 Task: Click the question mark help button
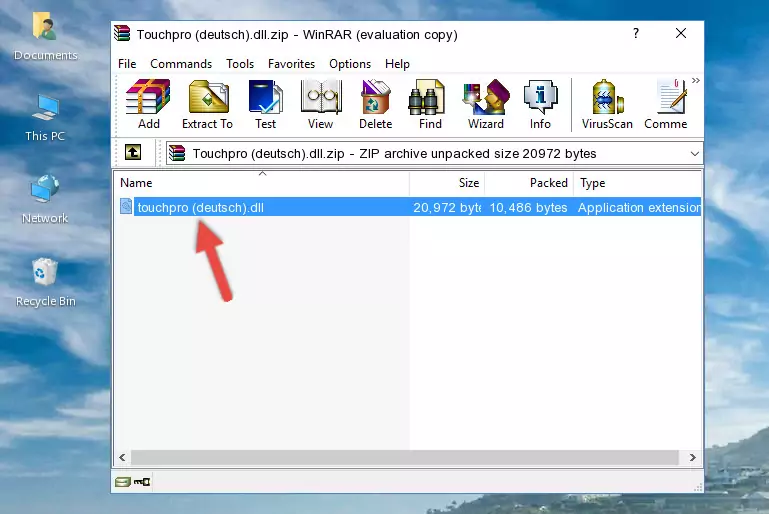click(x=636, y=33)
